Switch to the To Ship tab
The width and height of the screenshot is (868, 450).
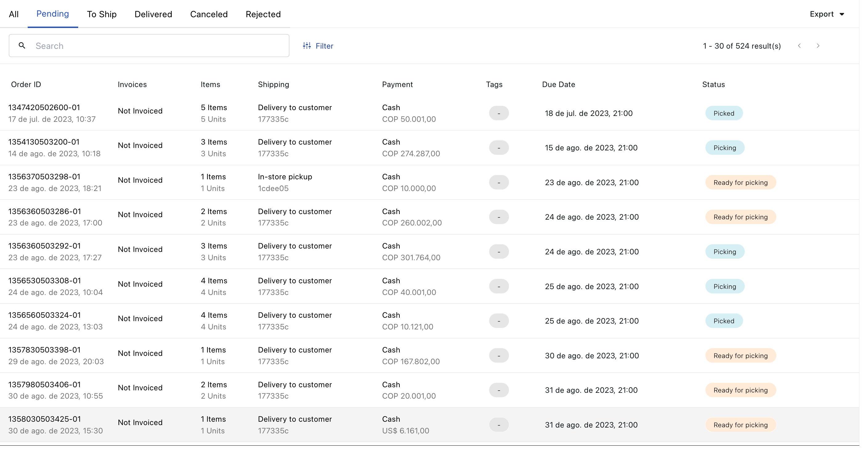[102, 14]
